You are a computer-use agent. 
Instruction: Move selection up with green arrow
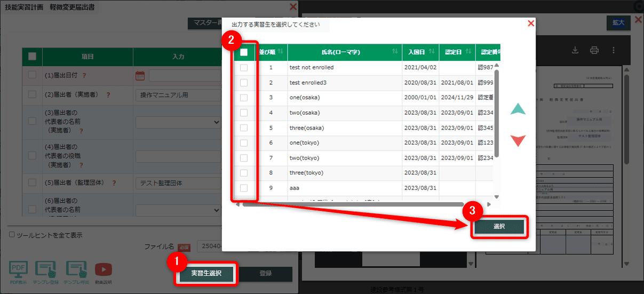518,109
